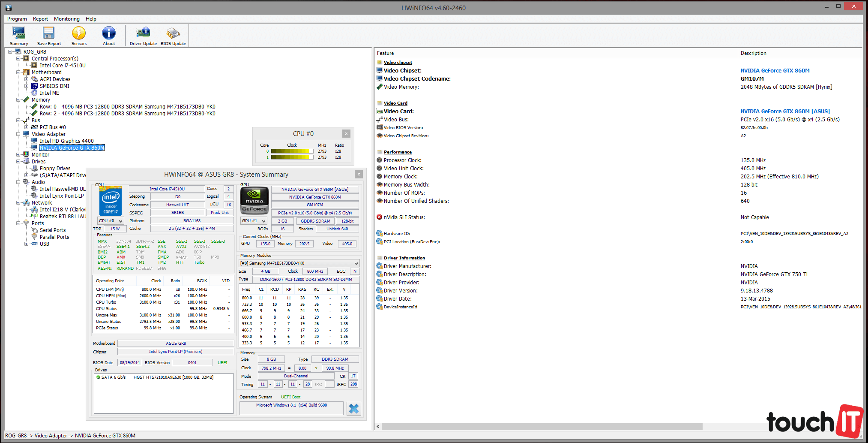Open the Monitoring menu
Image resolution: width=868 pixels, height=443 pixels.
click(66, 19)
